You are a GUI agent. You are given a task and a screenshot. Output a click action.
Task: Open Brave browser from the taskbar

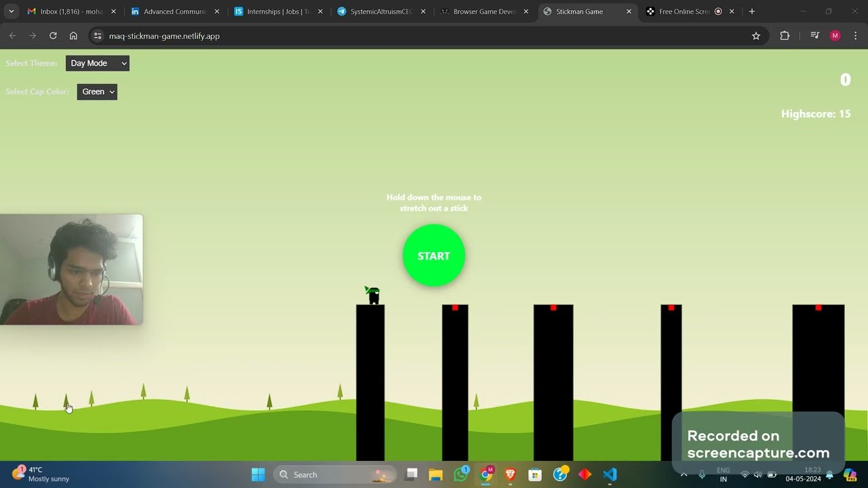click(x=510, y=474)
